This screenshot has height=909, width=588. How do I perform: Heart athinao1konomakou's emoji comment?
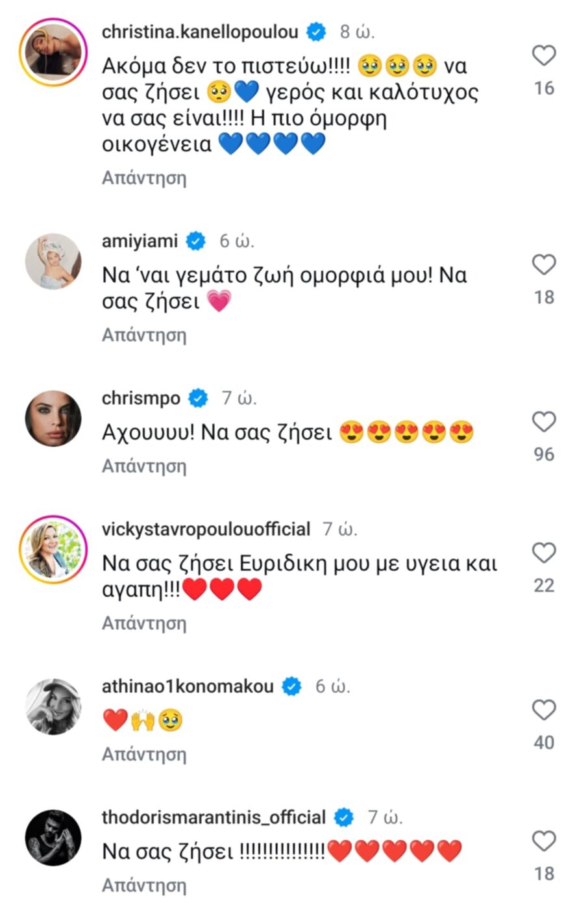point(544,710)
